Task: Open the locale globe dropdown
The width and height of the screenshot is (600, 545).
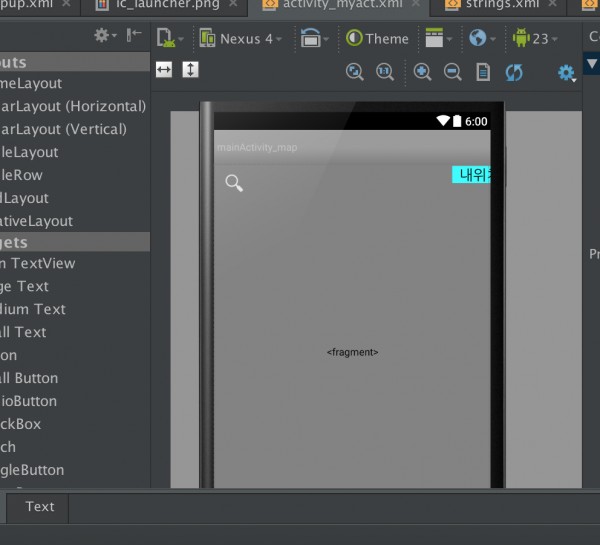Action: click(482, 38)
